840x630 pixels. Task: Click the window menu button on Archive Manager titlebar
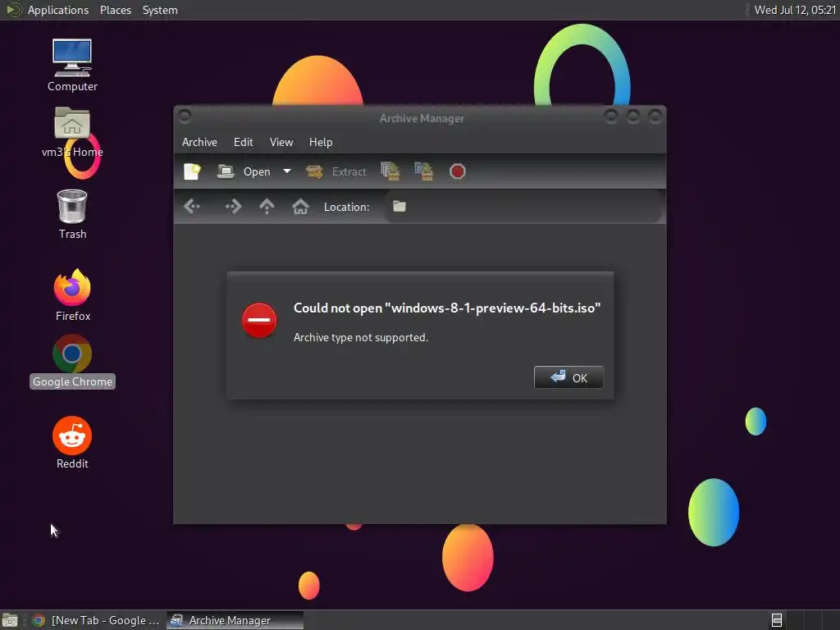tap(185, 116)
